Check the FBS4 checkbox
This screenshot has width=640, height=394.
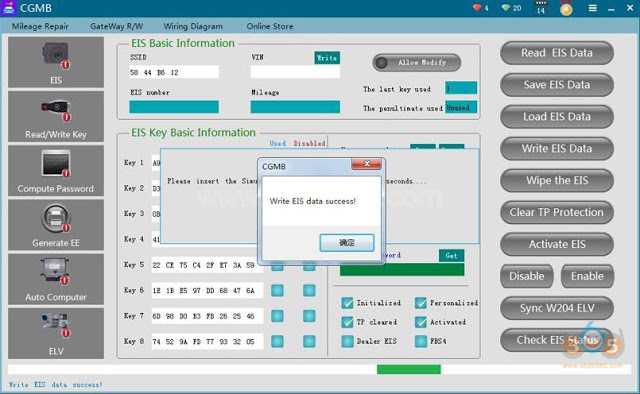tap(421, 341)
